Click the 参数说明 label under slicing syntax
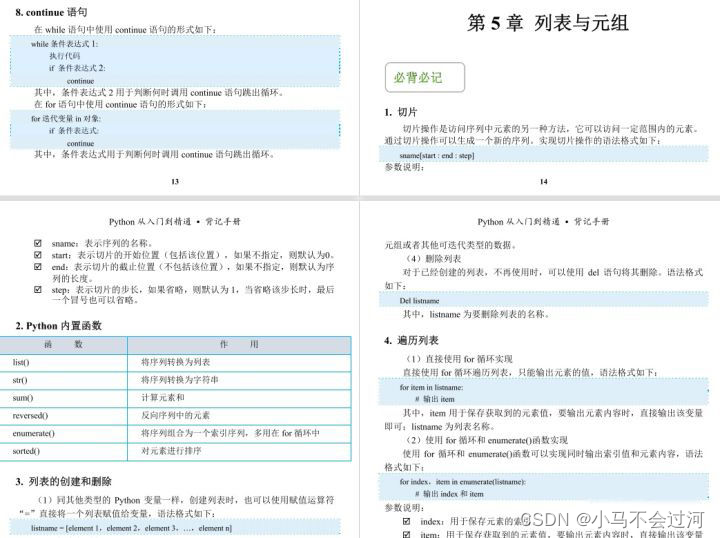Image resolution: width=720 pixels, height=538 pixels. coord(405,167)
